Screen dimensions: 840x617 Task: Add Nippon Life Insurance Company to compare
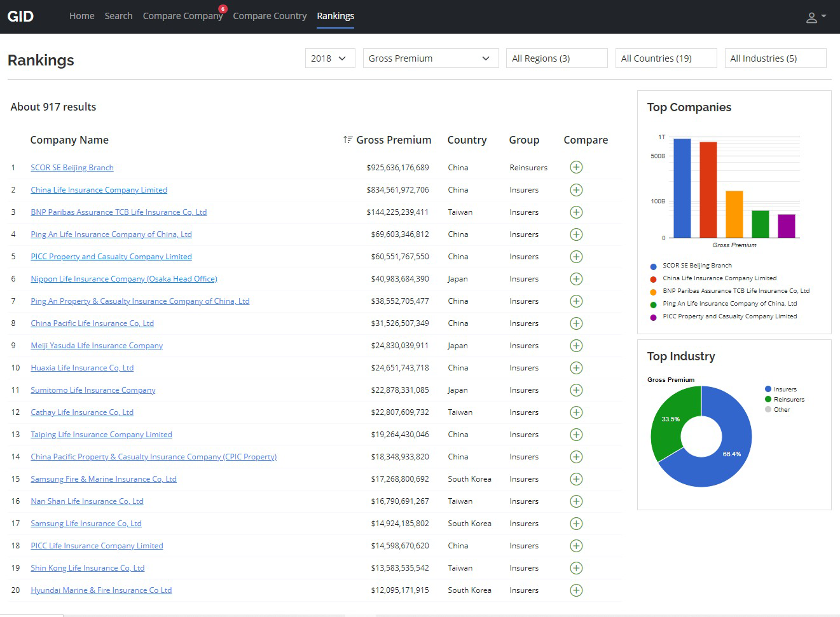(576, 278)
